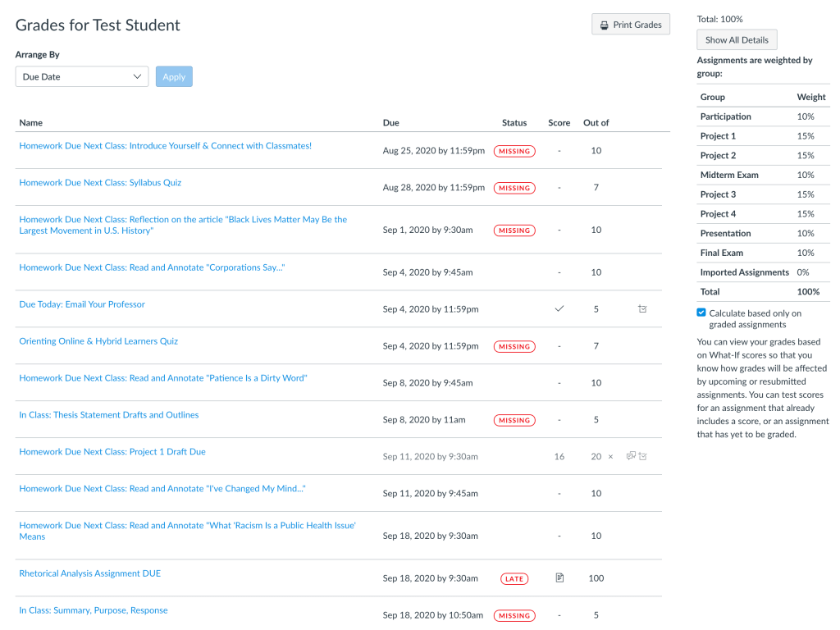Click the Name column header
The image size is (840, 630).
31,123
